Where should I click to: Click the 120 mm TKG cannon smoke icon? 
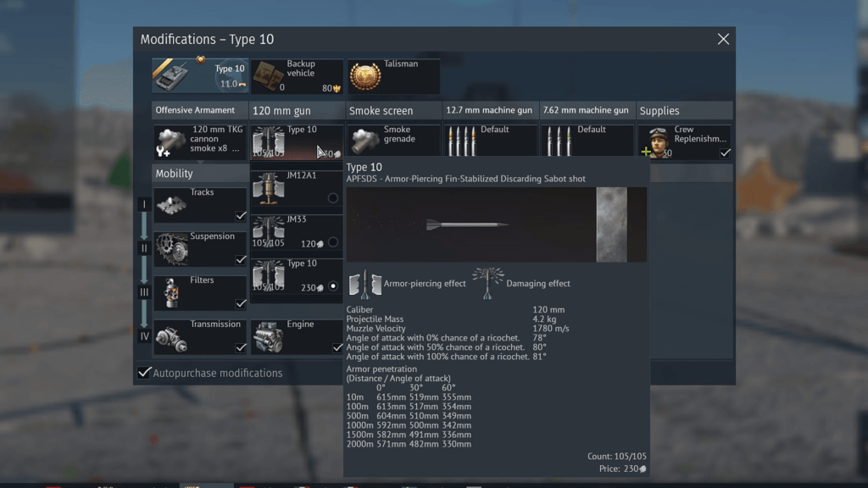171,141
